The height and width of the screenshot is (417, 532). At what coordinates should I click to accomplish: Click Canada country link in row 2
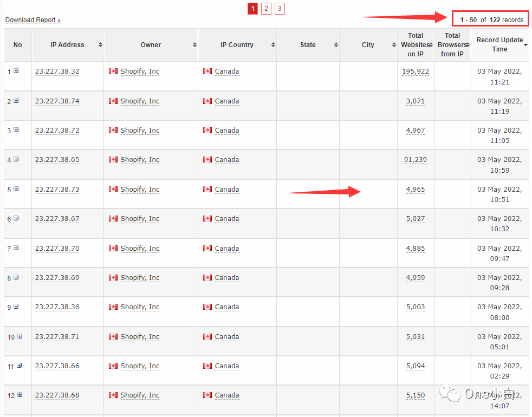227,101
